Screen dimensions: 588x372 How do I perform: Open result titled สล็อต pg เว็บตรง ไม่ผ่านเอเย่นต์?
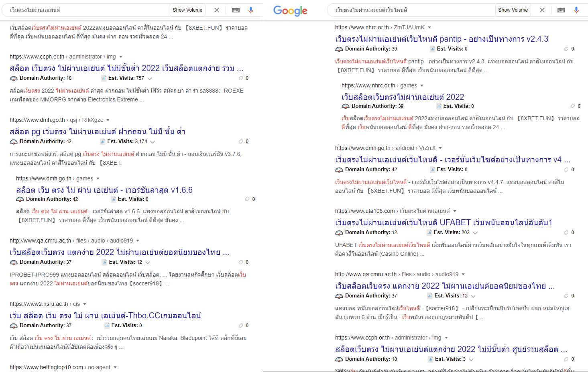click(98, 131)
